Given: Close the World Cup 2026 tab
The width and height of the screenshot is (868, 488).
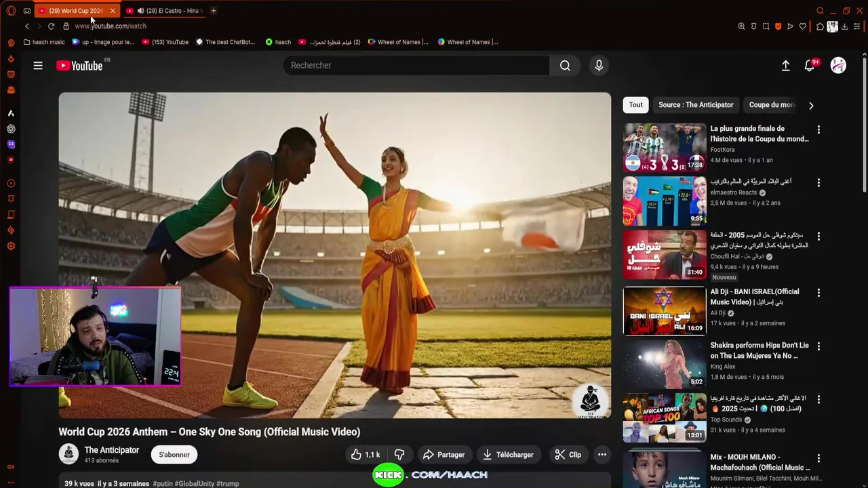Looking at the screenshot, I should pyautogui.click(x=113, y=11).
